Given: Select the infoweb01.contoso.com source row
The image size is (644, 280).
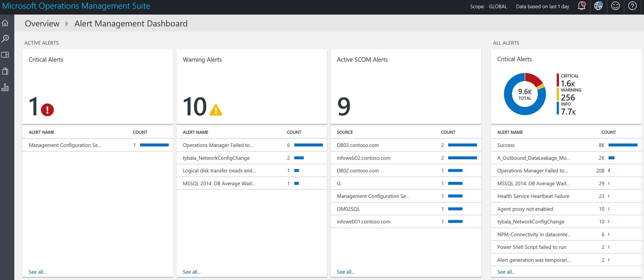Looking at the screenshot, I should pyautogui.click(x=406, y=222).
